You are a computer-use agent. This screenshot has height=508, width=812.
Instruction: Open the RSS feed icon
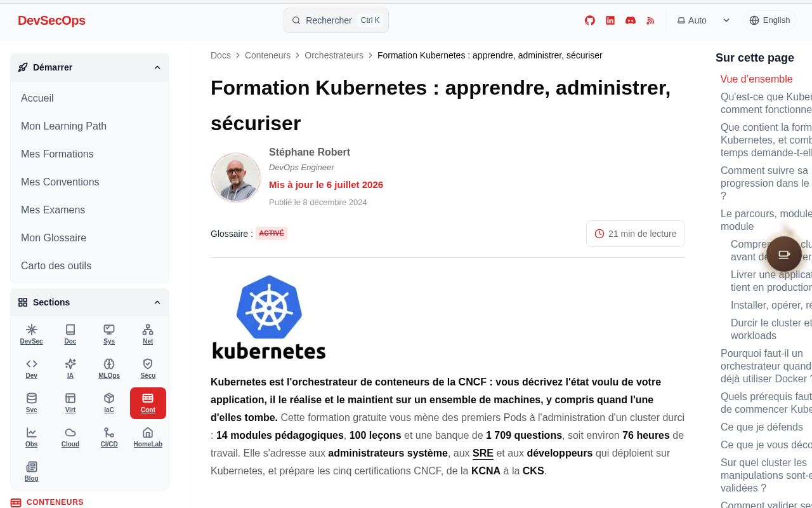coord(650,20)
